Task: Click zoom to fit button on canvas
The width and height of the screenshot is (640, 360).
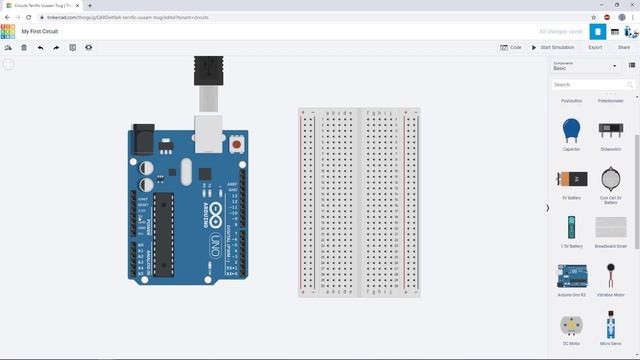Action: (9, 64)
